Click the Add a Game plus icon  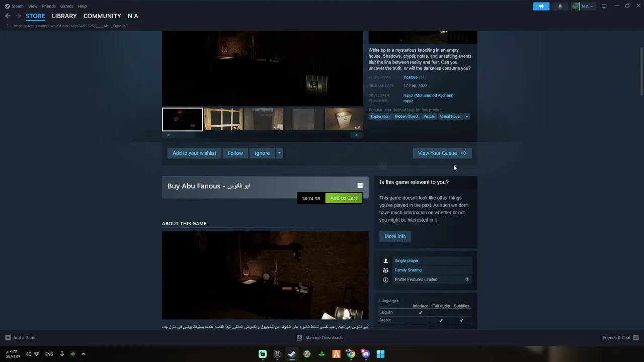(8, 337)
